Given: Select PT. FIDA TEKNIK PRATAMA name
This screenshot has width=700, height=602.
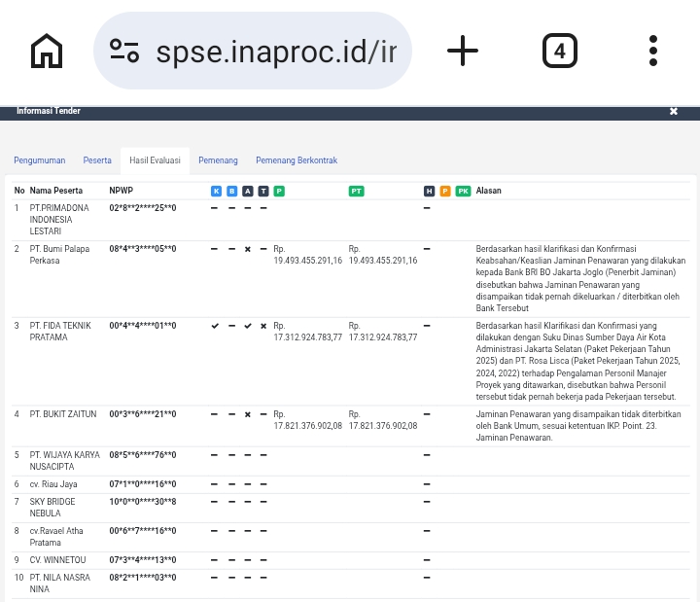Looking at the screenshot, I should tap(60, 332).
